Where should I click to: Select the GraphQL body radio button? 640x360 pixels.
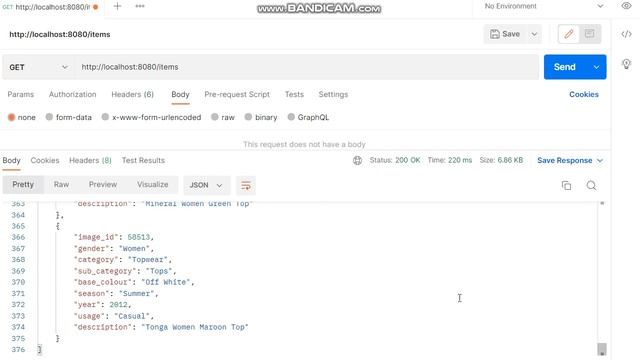tap(291, 117)
